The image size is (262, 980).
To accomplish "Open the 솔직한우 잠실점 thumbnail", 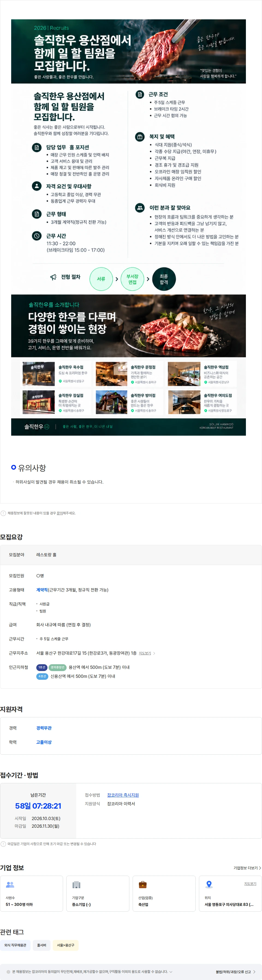I will (x=38, y=402).
